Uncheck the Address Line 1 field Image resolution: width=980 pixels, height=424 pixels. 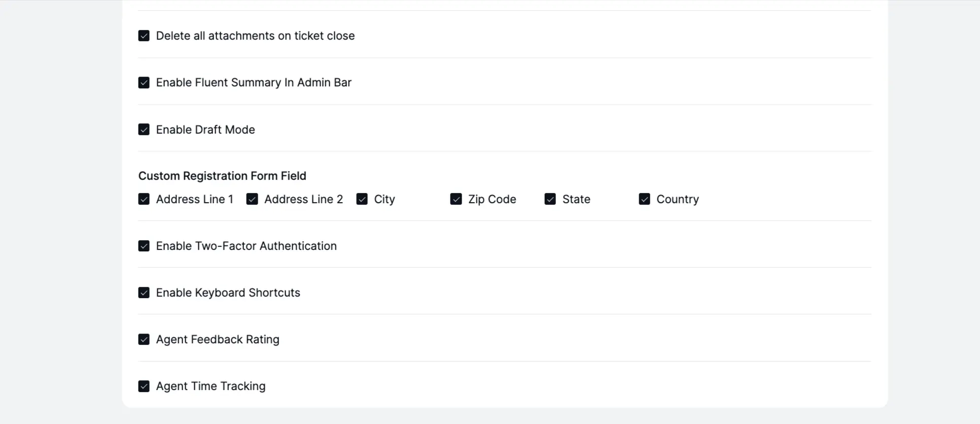pyautogui.click(x=144, y=199)
